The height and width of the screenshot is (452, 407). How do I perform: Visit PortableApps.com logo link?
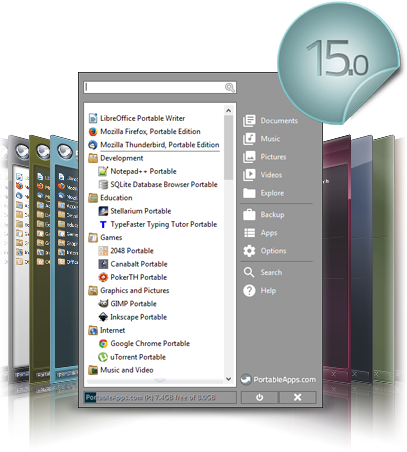tap(278, 380)
